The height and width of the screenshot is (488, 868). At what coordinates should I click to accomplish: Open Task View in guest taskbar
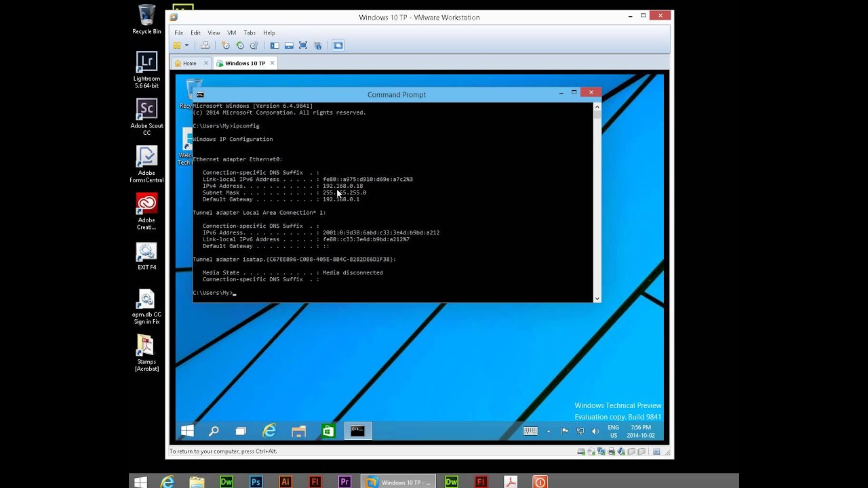coord(241,431)
